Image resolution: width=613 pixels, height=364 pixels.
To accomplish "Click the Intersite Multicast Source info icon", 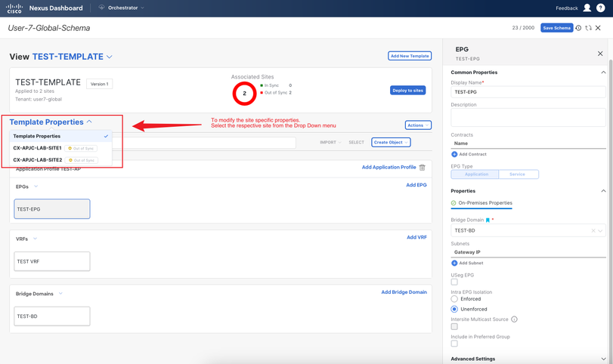I will pyautogui.click(x=514, y=319).
